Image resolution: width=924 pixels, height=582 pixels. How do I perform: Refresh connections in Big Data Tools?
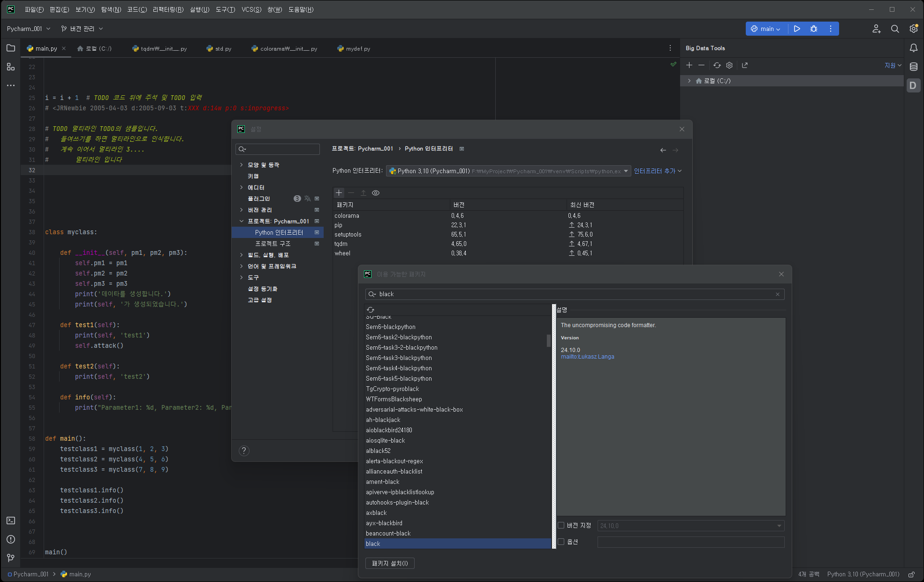(x=717, y=65)
